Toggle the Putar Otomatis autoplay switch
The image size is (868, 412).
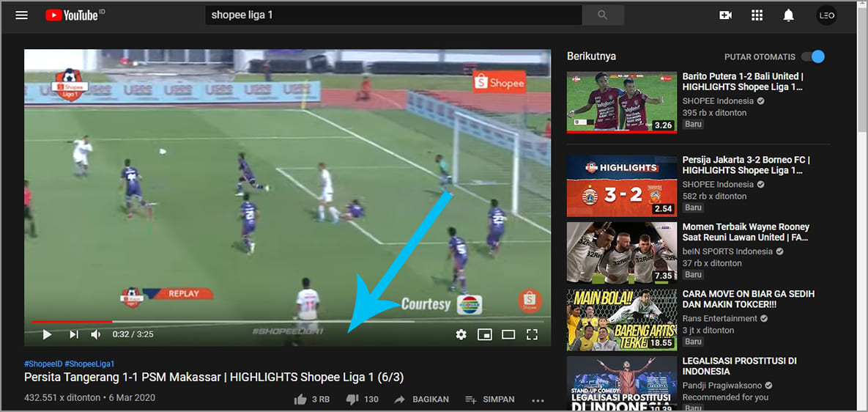click(813, 56)
